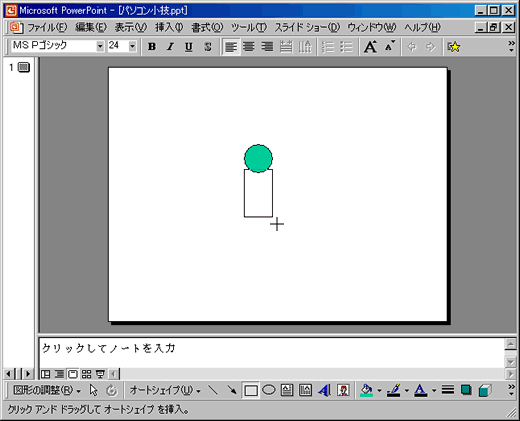The width and height of the screenshot is (520, 421).
Task: Open the 書式 menu
Action: point(207,27)
